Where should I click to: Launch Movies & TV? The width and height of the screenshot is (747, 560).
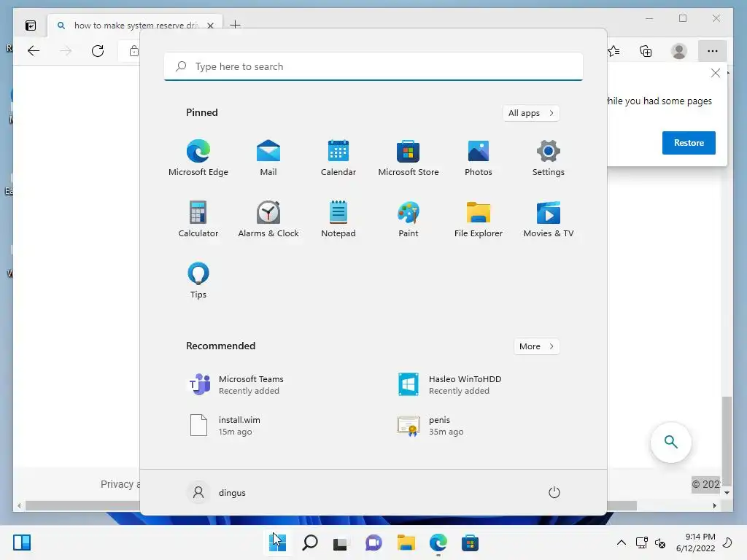click(x=549, y=219)
